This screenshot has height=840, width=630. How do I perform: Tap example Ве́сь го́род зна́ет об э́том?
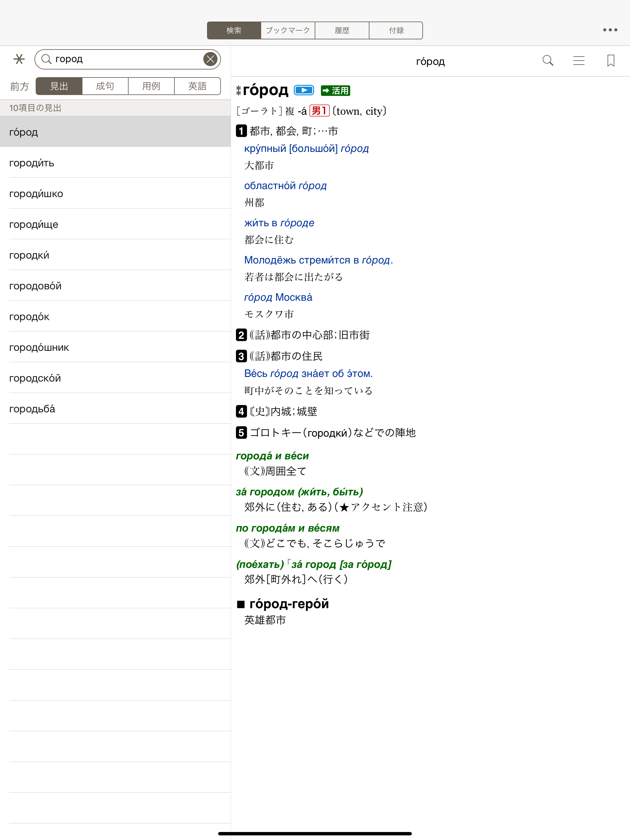click(308, 374)
